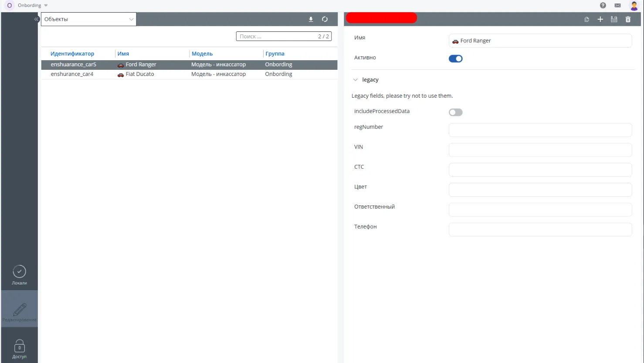Click the download icon above the objects list
The height and width of the screenshot is (363, 644).
[311, 19]
